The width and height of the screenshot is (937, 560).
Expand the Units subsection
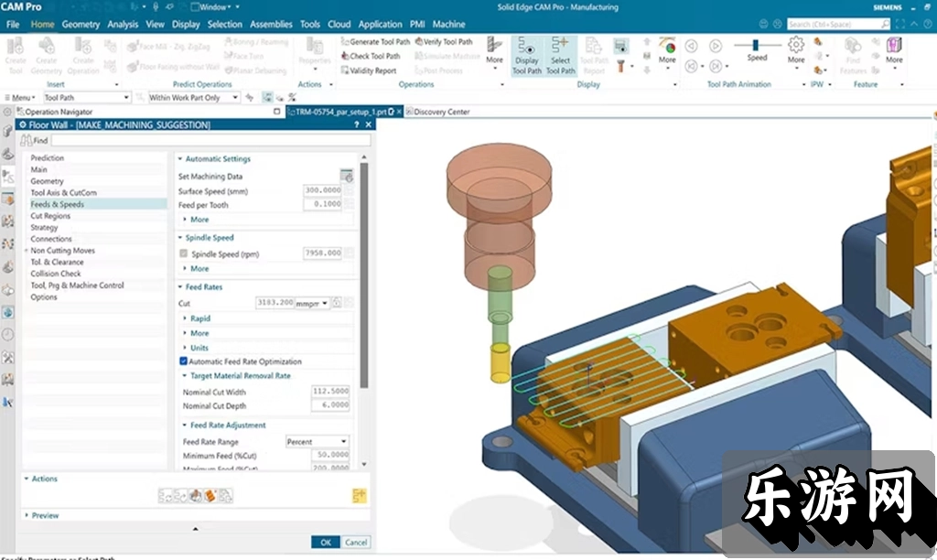pyautogui.click(x=185, y=347)
